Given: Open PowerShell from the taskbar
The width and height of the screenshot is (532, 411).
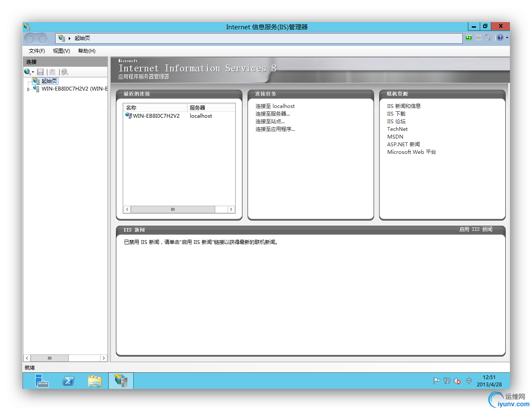Looking at the screenshot, I should 68,381.
